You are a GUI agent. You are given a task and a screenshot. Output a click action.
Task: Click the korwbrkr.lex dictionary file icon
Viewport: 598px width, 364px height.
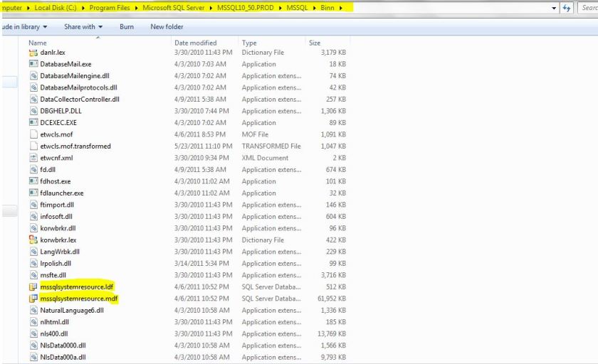[x=33, y=240]
